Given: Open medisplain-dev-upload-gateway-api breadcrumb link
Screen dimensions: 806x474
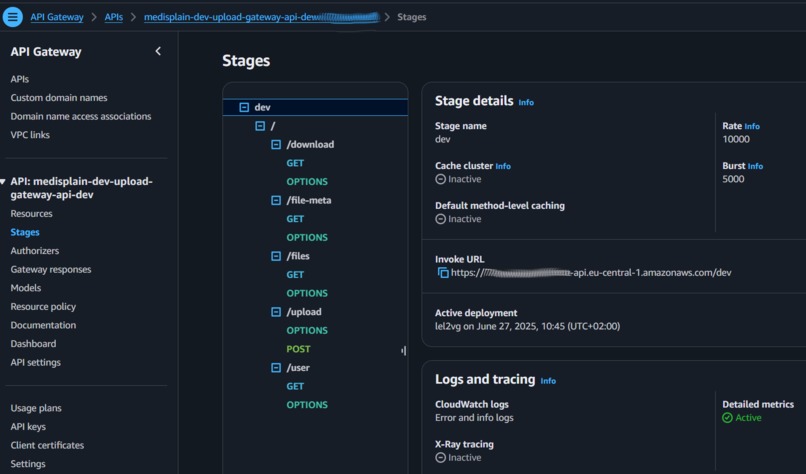Looking at the screenshot, I should 261,17.
